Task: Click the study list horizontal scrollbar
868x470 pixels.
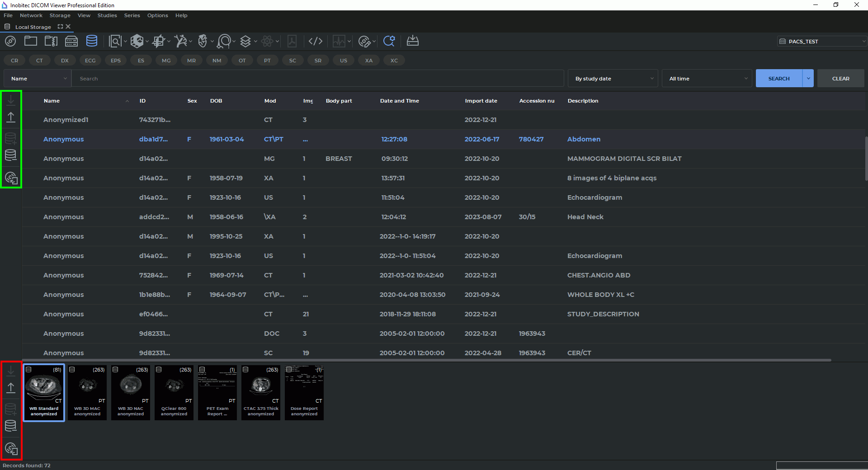Action: tap(427, 360)
